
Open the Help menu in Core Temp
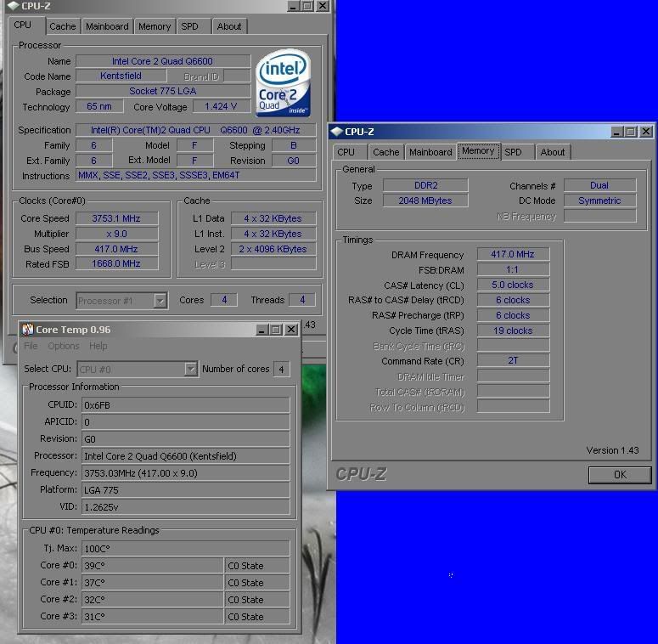pos(98,346)
